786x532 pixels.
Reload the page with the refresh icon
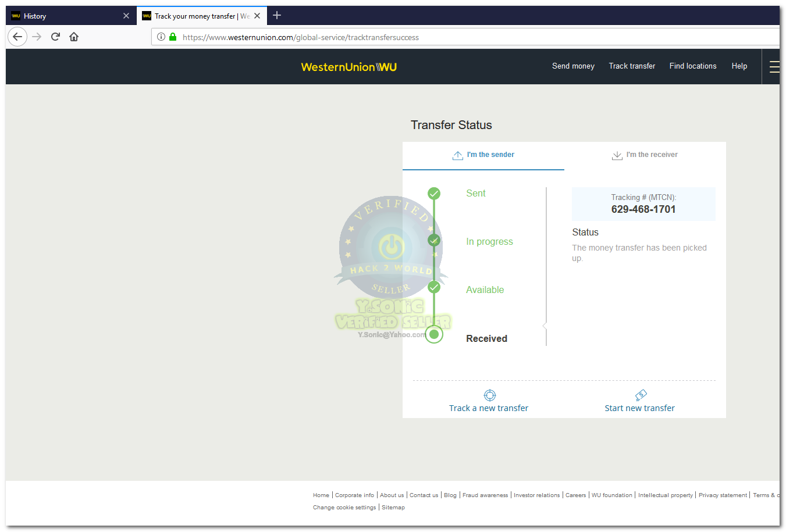coord(55,37)
